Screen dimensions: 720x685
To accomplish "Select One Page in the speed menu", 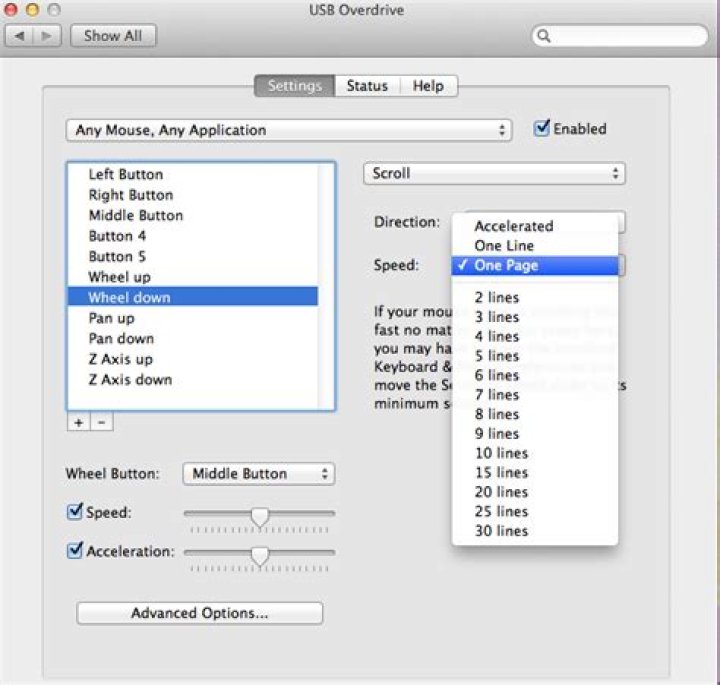I will click(535, 265).
